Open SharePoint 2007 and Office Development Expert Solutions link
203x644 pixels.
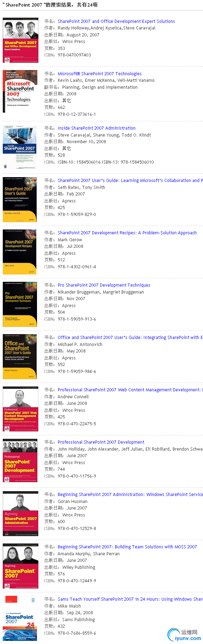[116, 21]
